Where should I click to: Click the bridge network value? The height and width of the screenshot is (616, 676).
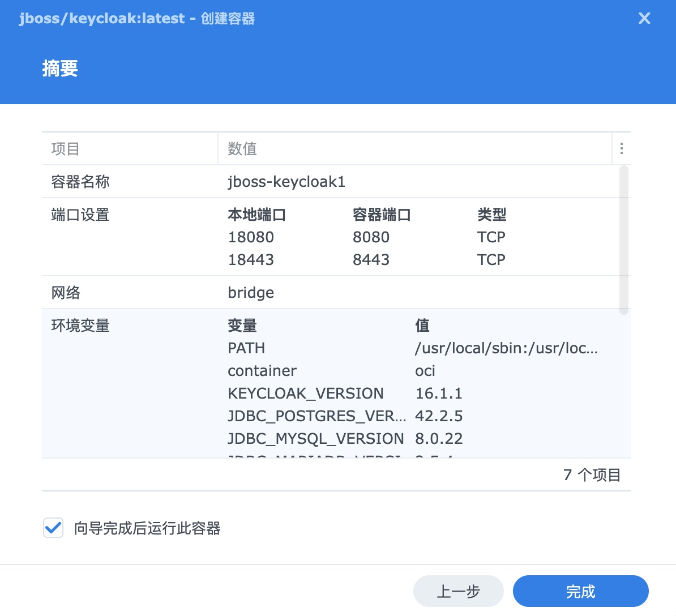[251, 293]
